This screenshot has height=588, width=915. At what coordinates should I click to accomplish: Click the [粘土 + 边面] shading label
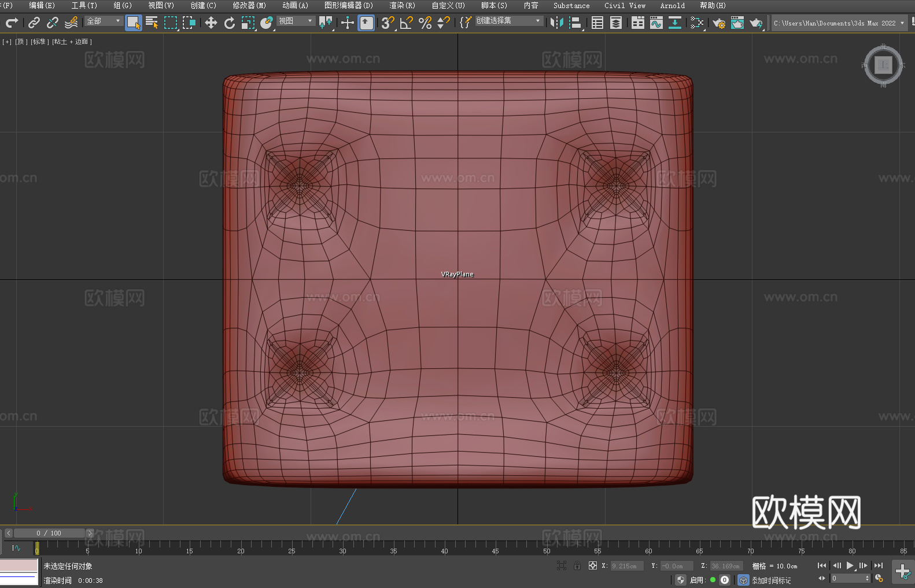(72, 42)
